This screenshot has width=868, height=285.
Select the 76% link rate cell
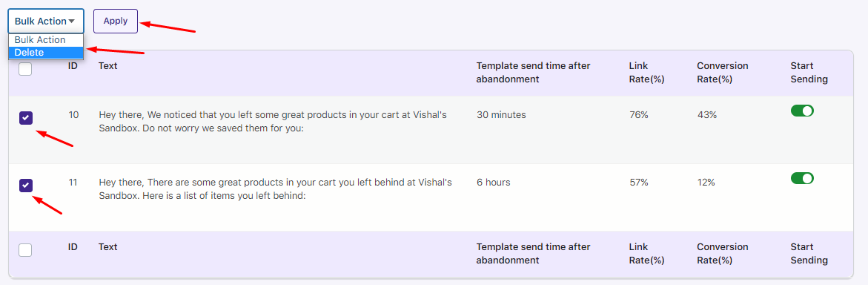(639, 115)
